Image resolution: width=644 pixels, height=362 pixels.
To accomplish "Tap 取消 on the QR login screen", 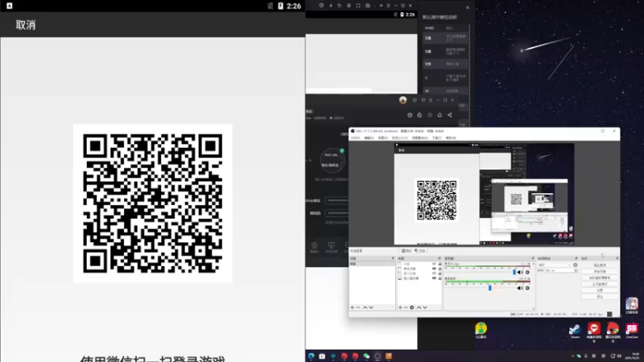I will [26, 25].
